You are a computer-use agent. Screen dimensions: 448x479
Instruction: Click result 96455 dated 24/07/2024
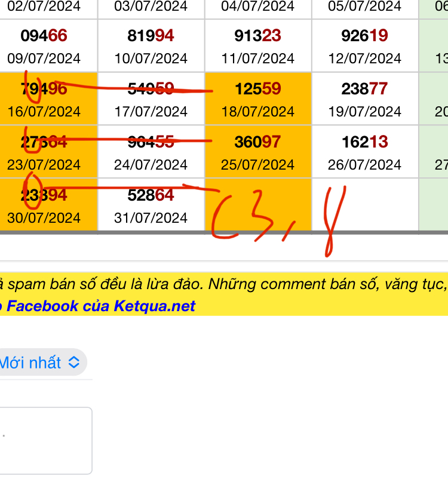pos(151,152)
